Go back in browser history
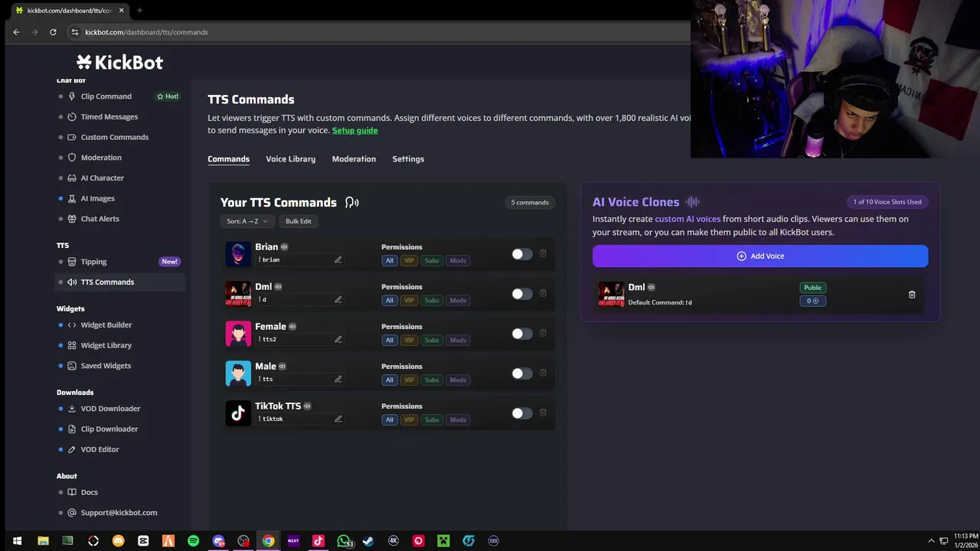The image size is (980, 551). [x=16, y=32]
